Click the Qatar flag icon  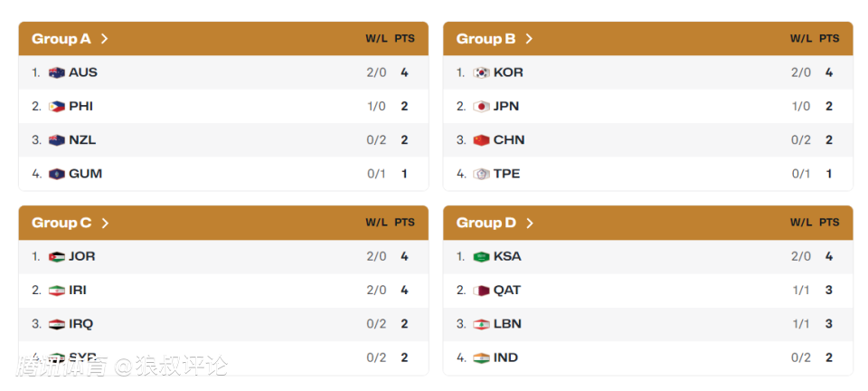click(482, 291)
